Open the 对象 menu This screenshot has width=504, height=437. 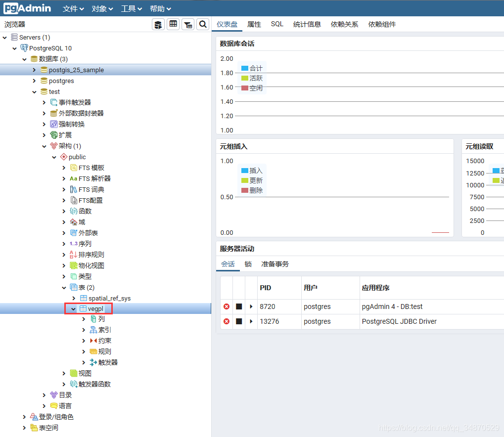102,9
